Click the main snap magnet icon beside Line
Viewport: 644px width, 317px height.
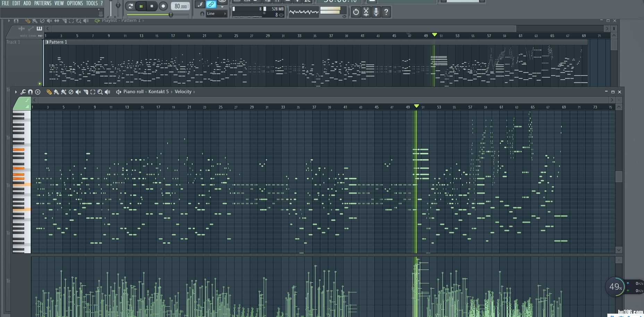tap(202, 14)
